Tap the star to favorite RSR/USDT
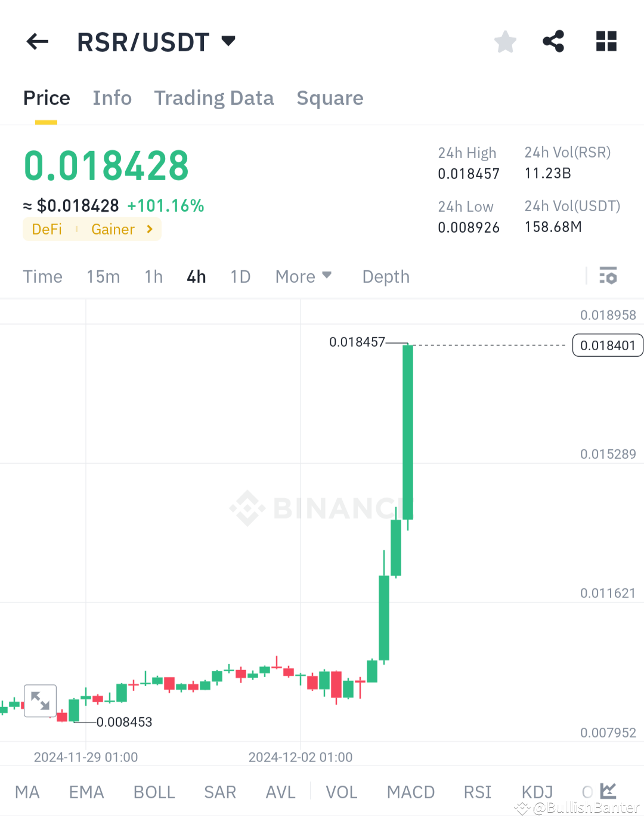 505,41
